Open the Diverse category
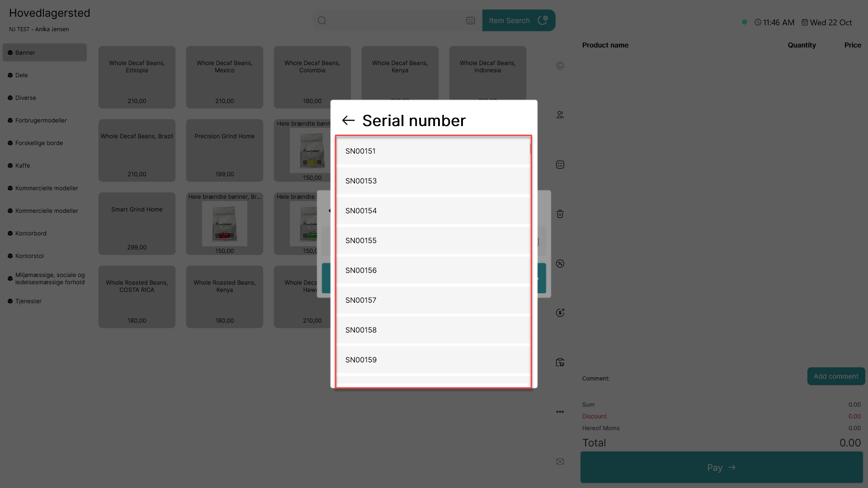This screenshot has height=488, width=868. click(45, 98)
